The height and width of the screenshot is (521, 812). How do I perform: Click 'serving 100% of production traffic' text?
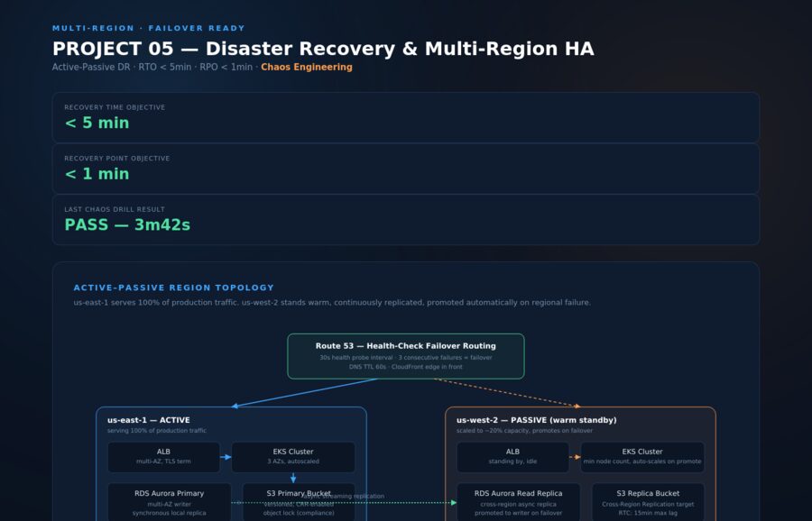[x=157, y=431]
